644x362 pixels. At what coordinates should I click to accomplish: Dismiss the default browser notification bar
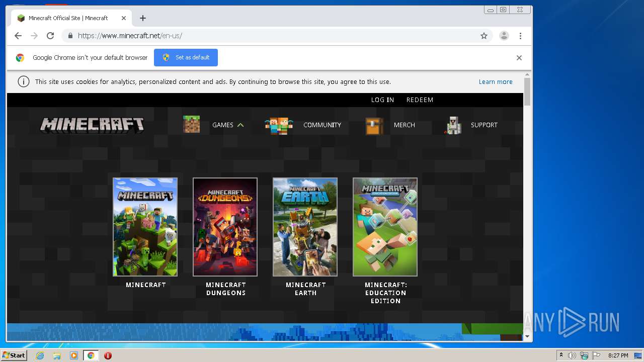pyautogui.click(x=519, y=58)
